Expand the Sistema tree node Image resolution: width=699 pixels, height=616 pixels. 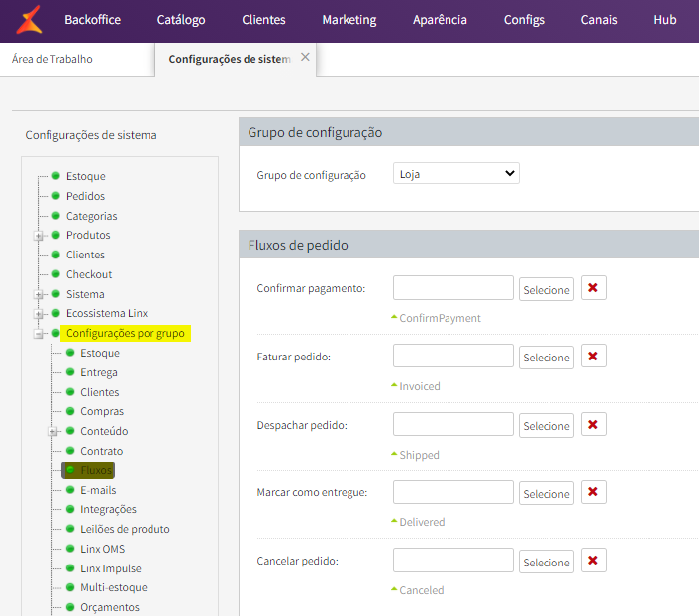39,295
